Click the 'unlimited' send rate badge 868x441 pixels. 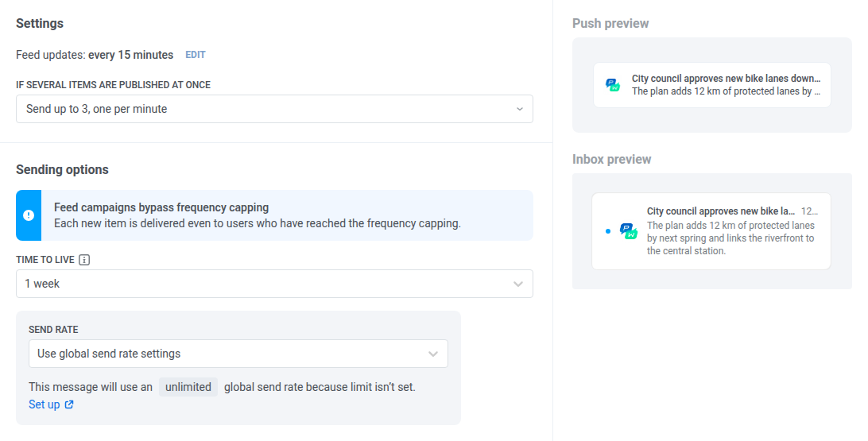(188, 387)
